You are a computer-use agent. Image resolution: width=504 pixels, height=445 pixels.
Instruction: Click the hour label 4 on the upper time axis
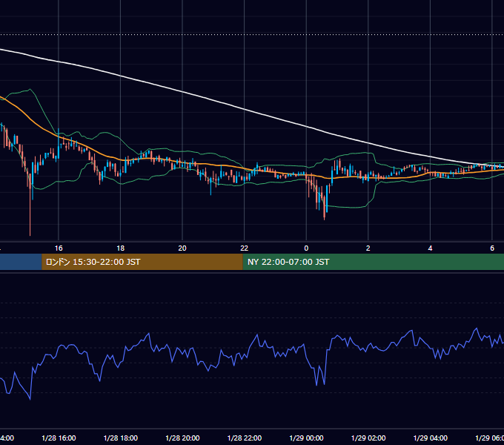[430, 248]
